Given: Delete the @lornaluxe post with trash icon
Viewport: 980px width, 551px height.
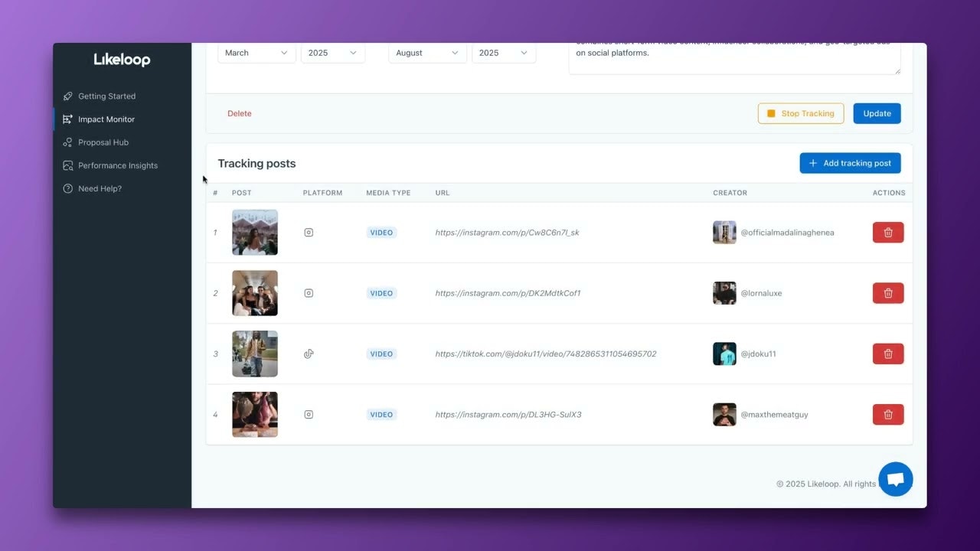Looking at the screenshot, I should [x=888, y=293].
